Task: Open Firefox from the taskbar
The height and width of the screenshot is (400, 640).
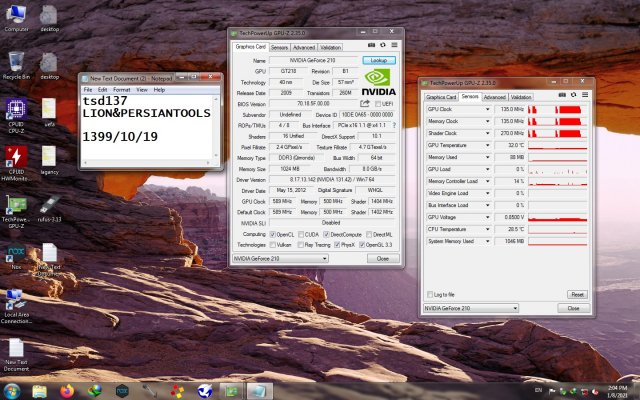Action: pos(68,390)
